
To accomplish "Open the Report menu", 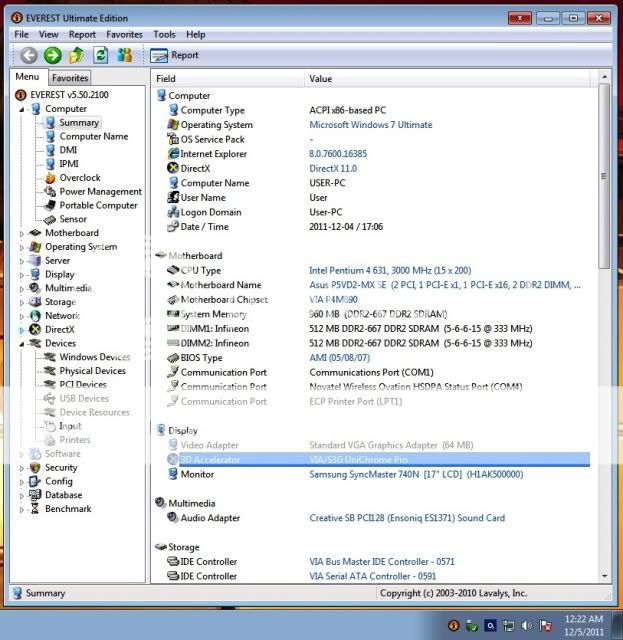I will [82, 34].
